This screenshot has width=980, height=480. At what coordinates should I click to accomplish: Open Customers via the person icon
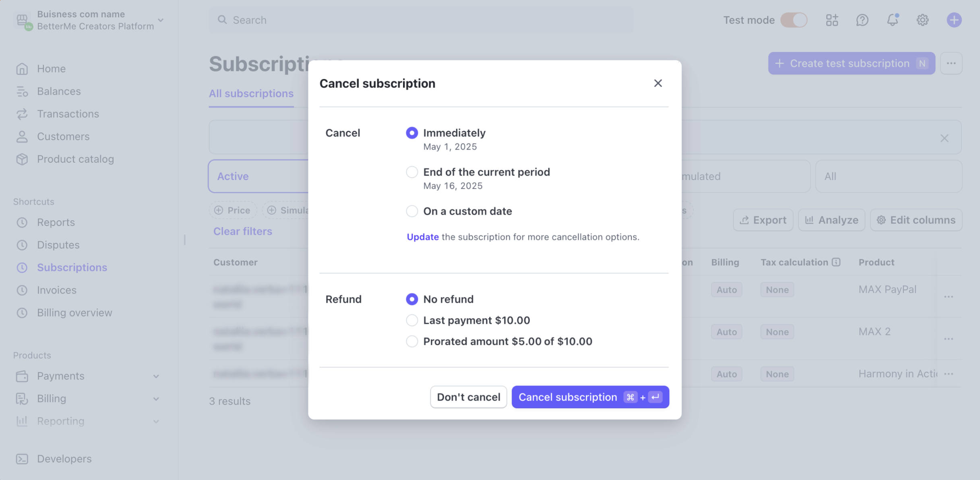[x=23, y=137]
